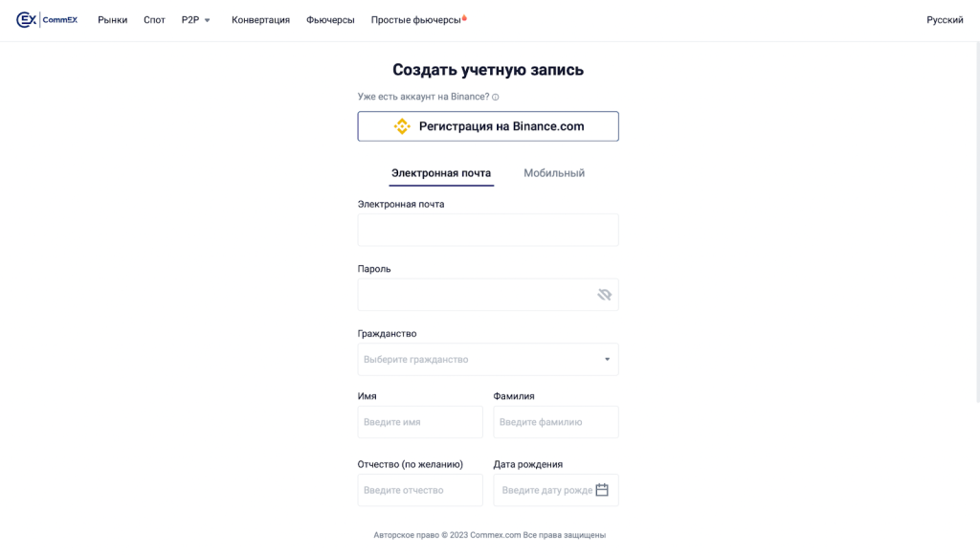Open Конвертация page from navbar

pyautogui.click(x=260, y=20)
